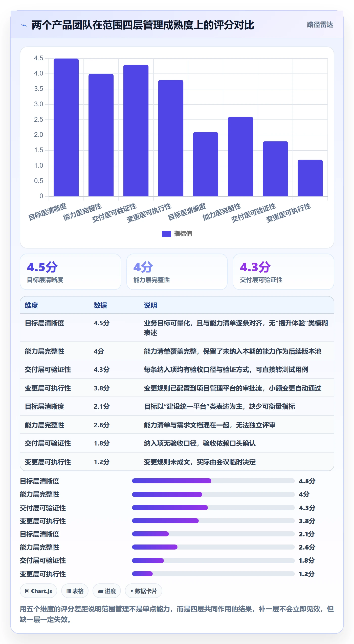Open the 4.5分 目标层清晰度 data card
The width and height of the screenshot is (354, 644).
click(x=71, y=272)
